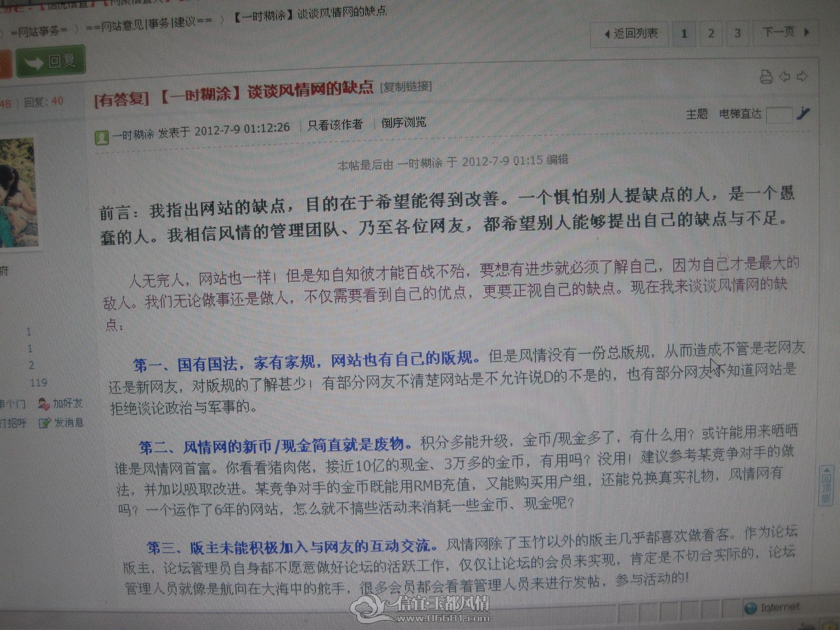The height and width of the screenshot is (630, 840).
Task: Click the 返回列表 back to list button
Action: click(x=632, y=34)
